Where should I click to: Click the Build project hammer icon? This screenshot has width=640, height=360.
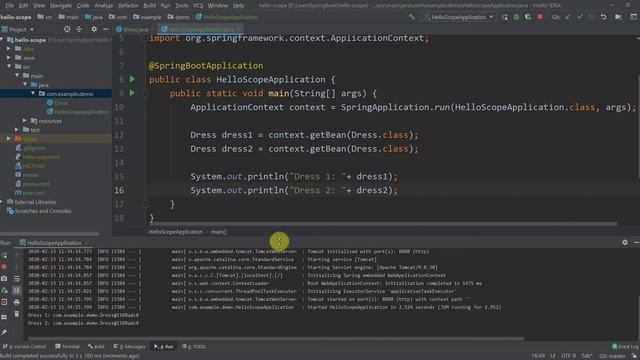[412, 17]
